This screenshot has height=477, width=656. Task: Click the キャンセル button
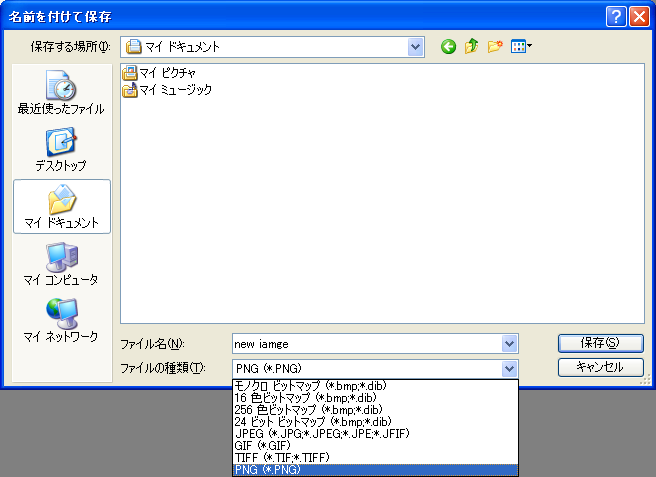pyautogui.click(x=600, y=367)
